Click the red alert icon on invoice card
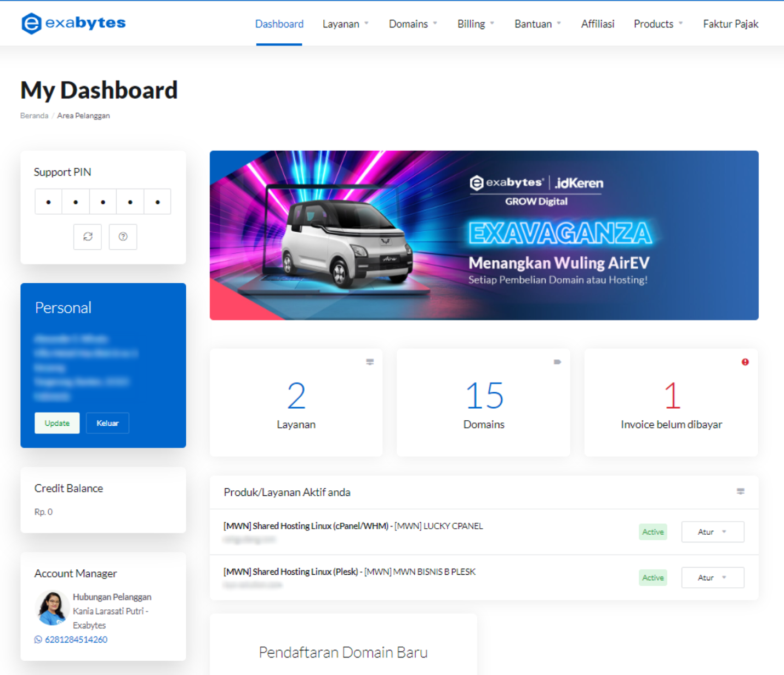Viewport: 784px width, 675px height. [745, 362]
